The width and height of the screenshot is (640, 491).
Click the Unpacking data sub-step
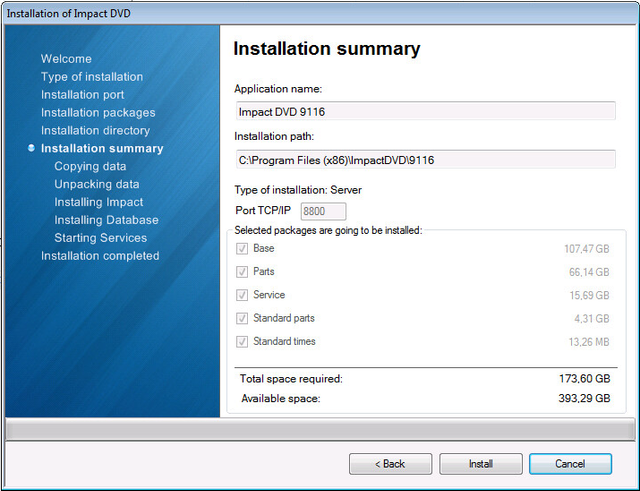pos(97,184)
